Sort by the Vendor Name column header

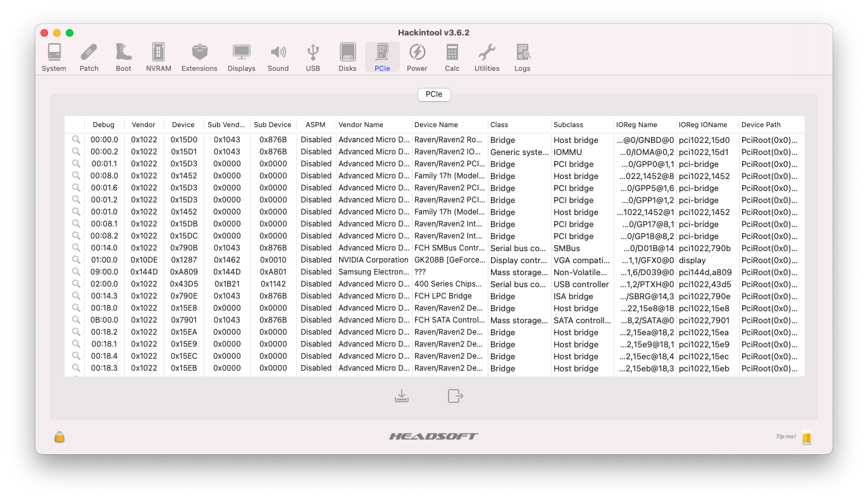tap(374, 125)
